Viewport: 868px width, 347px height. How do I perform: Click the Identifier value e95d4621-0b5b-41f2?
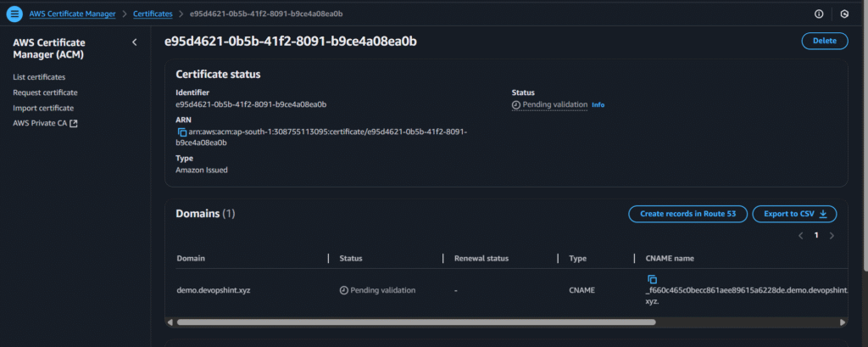coord(251,104)
